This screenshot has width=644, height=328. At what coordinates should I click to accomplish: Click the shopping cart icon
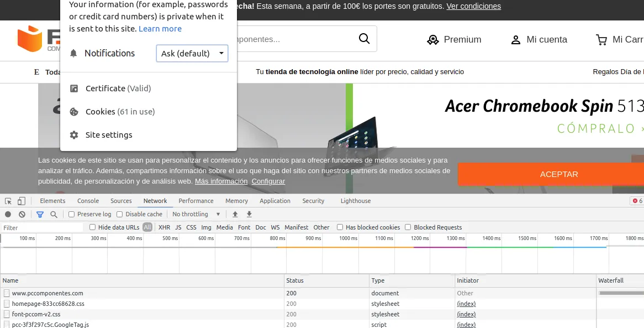click(601, 40)
